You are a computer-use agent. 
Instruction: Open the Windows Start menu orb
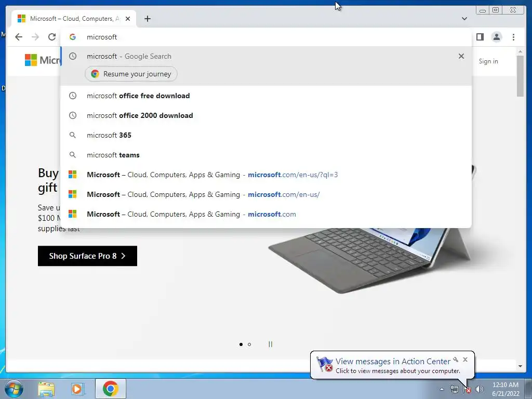tap(14, 389)
